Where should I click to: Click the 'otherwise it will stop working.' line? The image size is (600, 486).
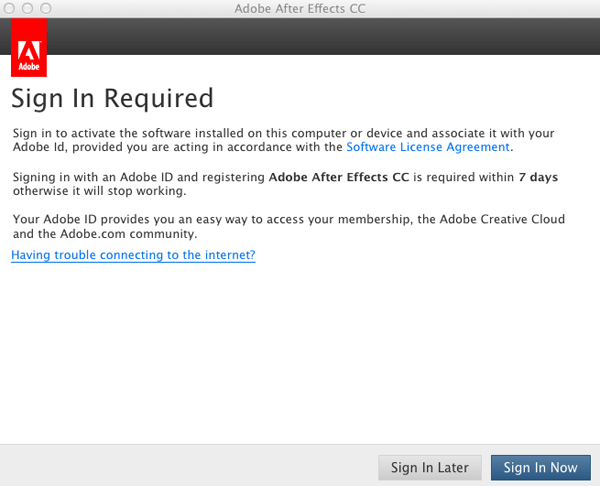coord(99,191)
